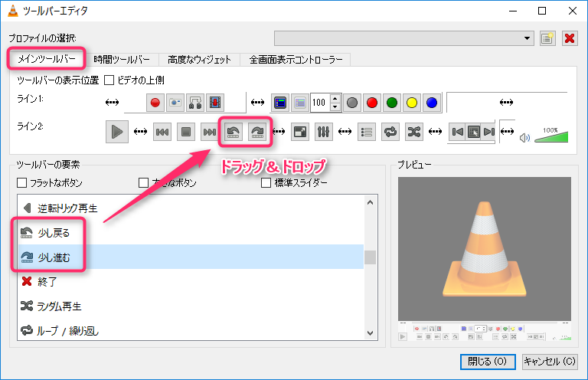Enable the ビデオの上側 checkbox
Viewport: 588px width, 380px height.
tap(109, 80)
